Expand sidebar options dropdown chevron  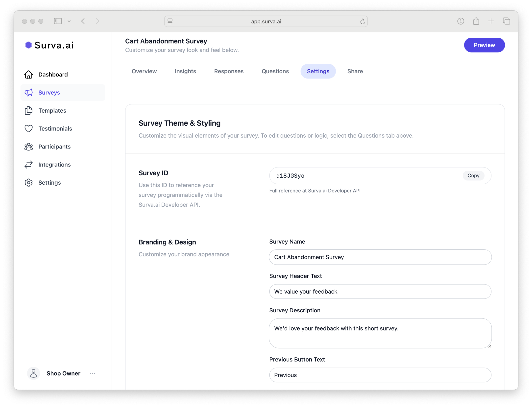click(x=69, y=21)
